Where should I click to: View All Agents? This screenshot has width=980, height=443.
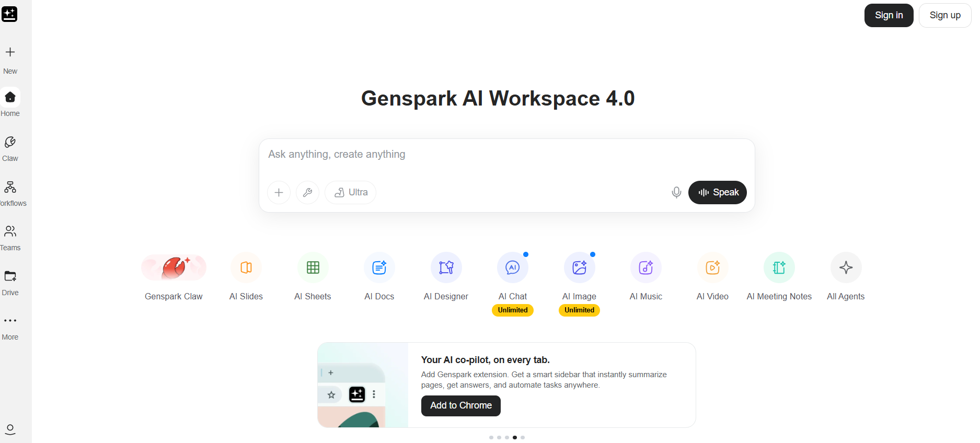click(x=846, y=277)
